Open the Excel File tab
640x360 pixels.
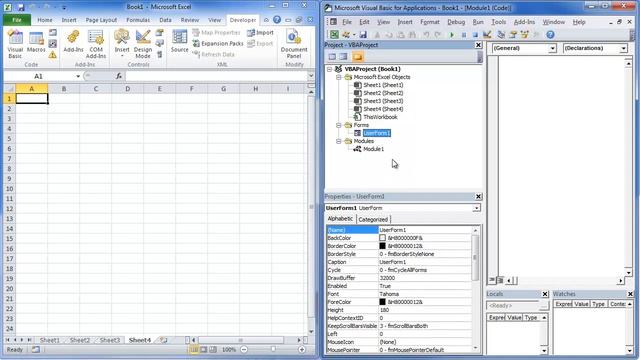pos(17,20)
